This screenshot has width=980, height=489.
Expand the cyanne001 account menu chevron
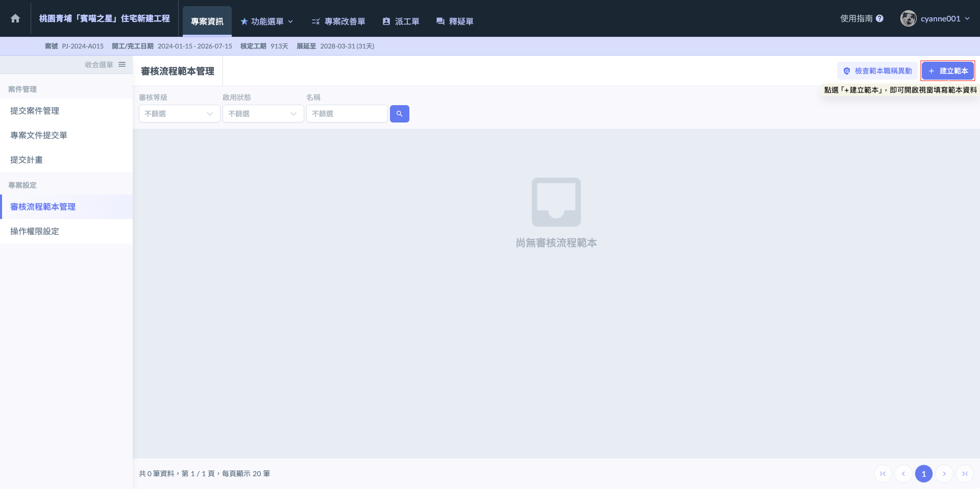(x=967, y=18)
